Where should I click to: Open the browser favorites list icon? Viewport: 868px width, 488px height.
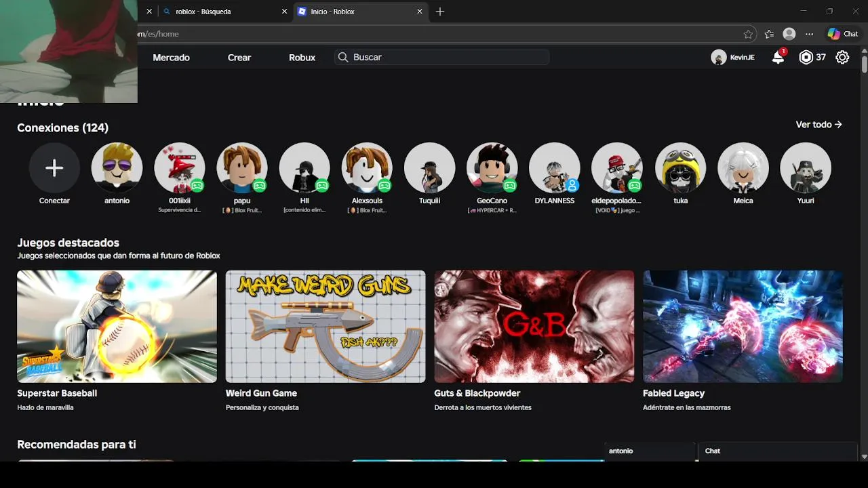click(769, 34)
